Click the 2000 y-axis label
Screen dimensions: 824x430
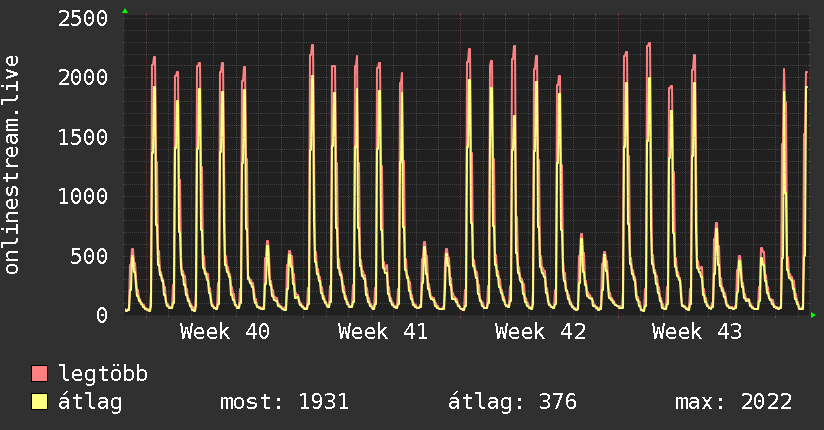[83, 78]
